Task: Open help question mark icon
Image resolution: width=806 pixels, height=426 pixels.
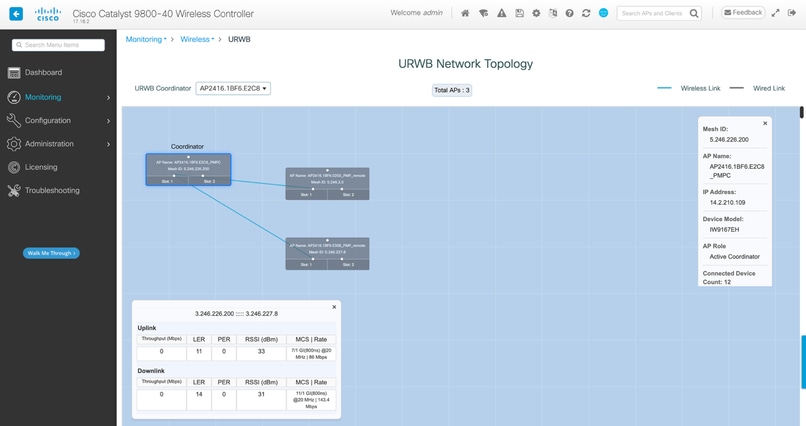Action: click(570, 13)
